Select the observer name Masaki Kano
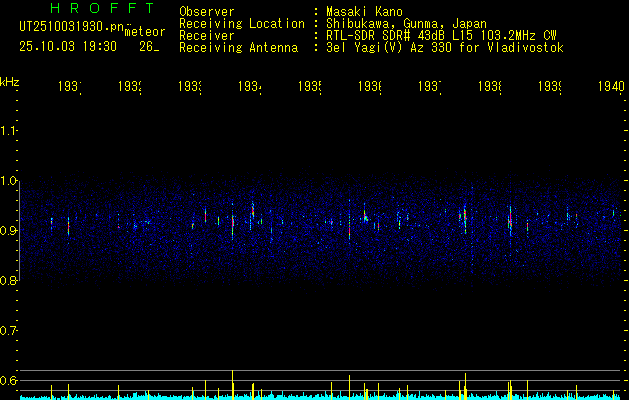 tap(364, 12)
